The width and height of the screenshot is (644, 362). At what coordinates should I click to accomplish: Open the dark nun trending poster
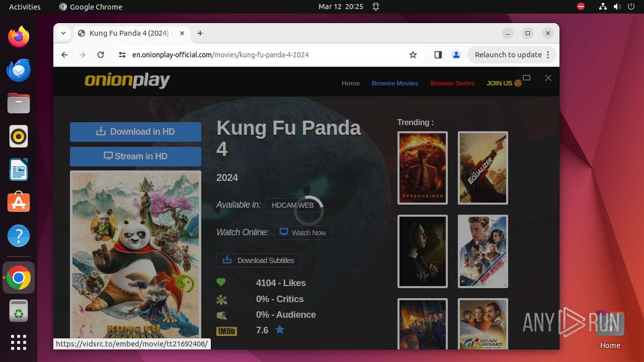coord(423,251)
